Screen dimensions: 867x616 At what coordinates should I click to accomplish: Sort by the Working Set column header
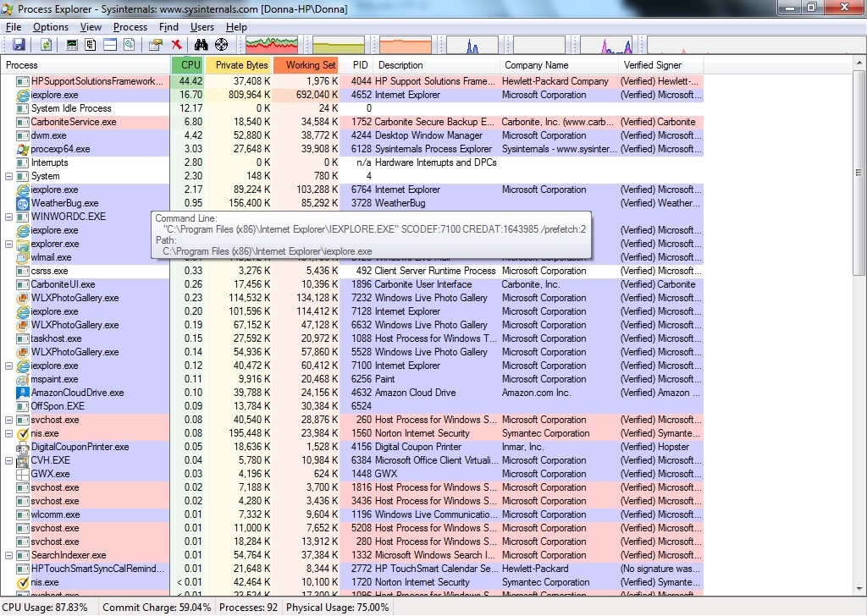tap(306, 65)
